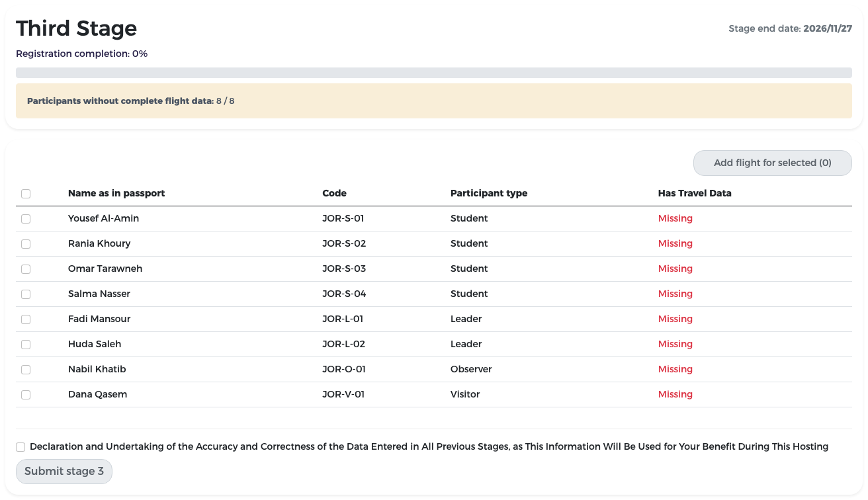Click the Stage end date 2026/11/27 text
The width and height of the screenshot is (868, 500).
coord(790,28)
